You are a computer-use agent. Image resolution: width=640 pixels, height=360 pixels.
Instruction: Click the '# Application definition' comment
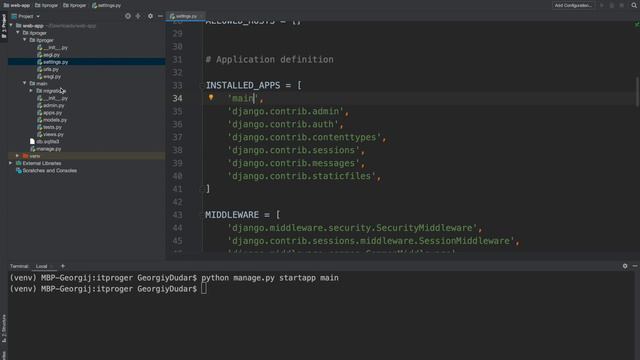tap(269, 60)
